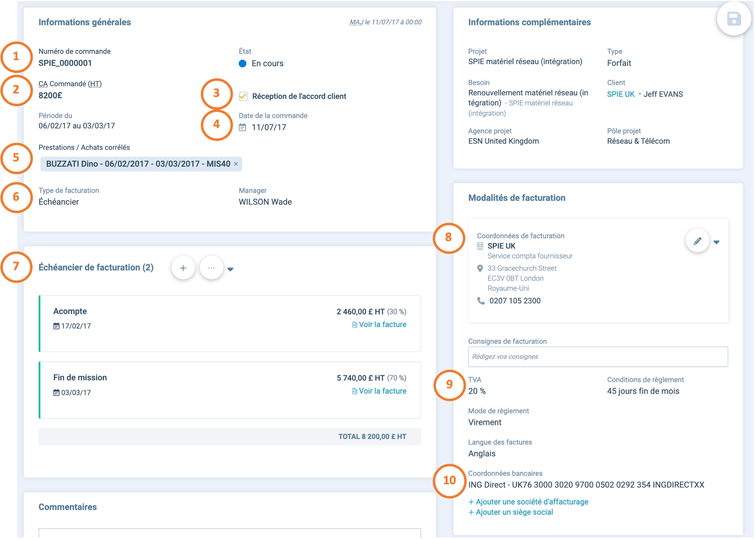Uncheck Réception de l'accord client checkbox
The image size is (756, 540).
pos(243,96)
